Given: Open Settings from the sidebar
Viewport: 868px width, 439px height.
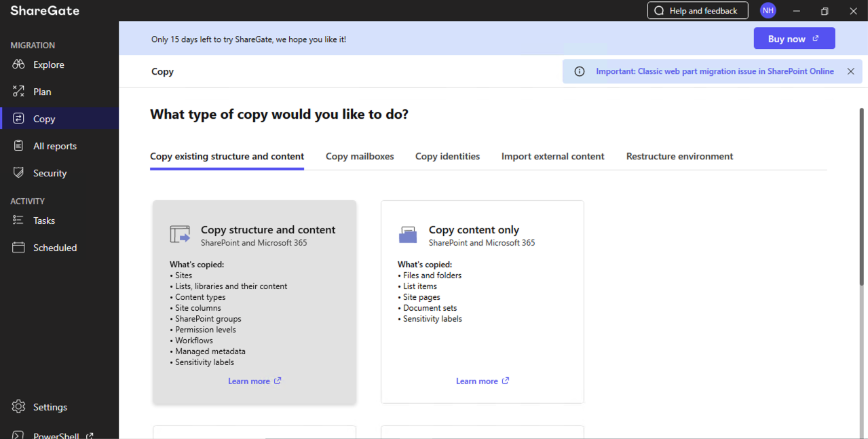Looking at the screenshot, I should click(60, 407).
